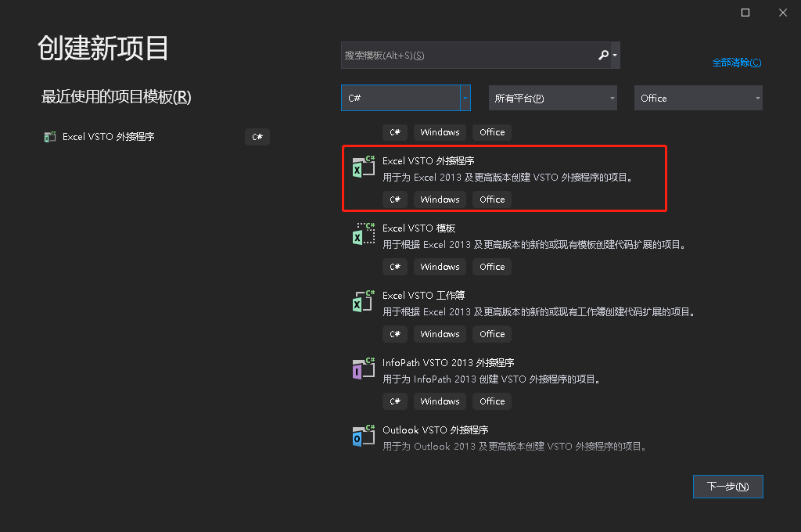Click the Excel VSTO 工作簿 description text
The height and width of the screenshot is (532, 801).
click(540, 311)
